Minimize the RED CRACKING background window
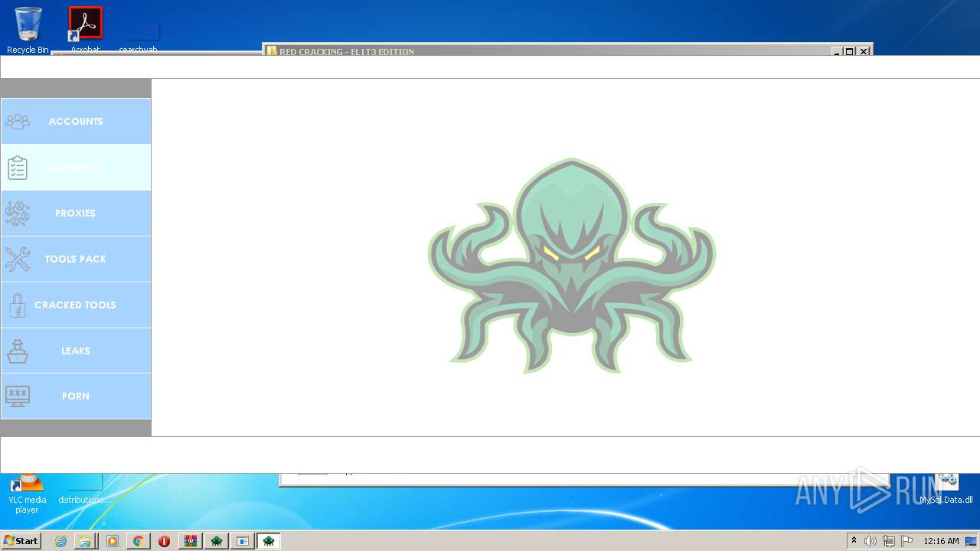The width and height of the screenshot is (980, 551). (x=837, y=51)
